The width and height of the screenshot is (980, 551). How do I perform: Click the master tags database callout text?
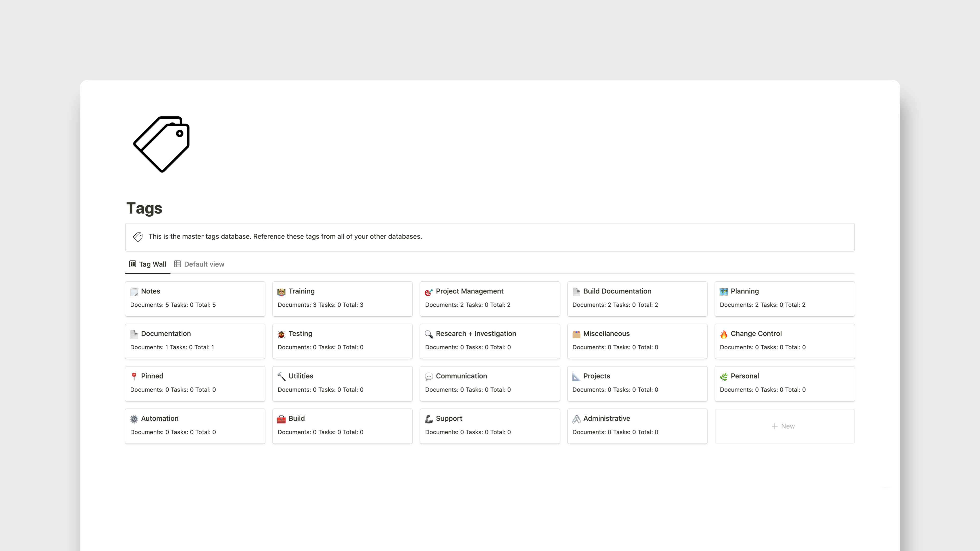pos(285,236)
